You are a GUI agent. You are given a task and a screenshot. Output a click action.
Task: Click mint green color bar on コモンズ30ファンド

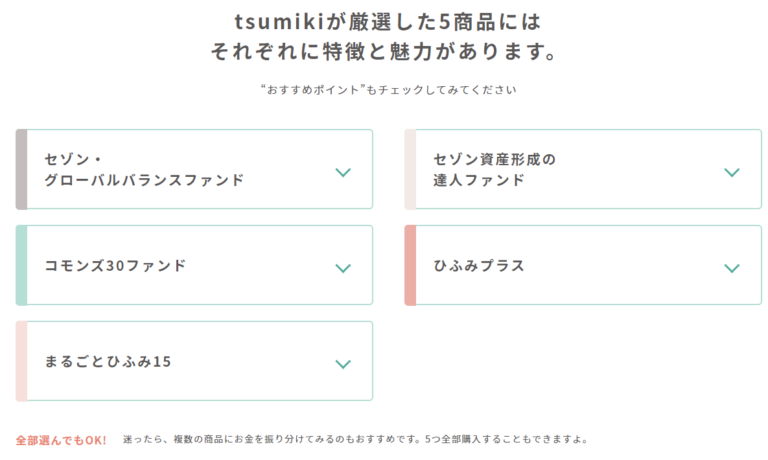pos(21,265)
